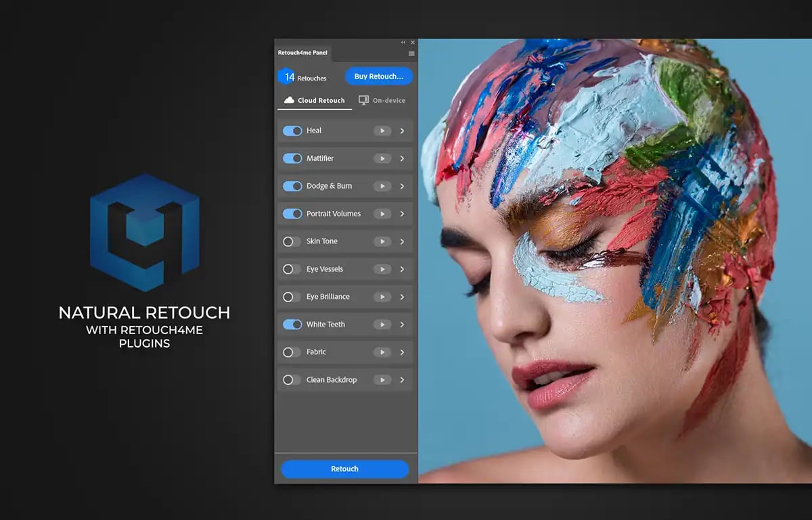812x520 pixels.
Task: Enable the Eye Brilliance toggle
Action: [292, 297]
